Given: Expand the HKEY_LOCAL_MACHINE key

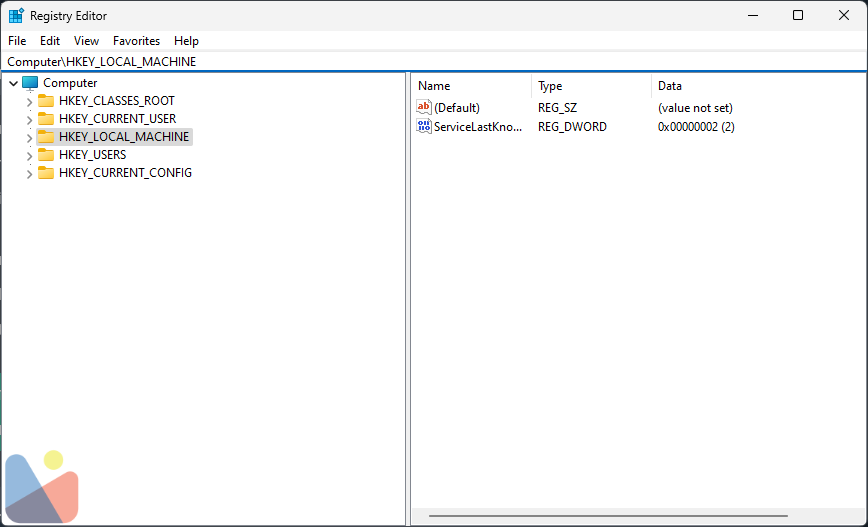Looking at the screenshot, I should pos(29,137).
